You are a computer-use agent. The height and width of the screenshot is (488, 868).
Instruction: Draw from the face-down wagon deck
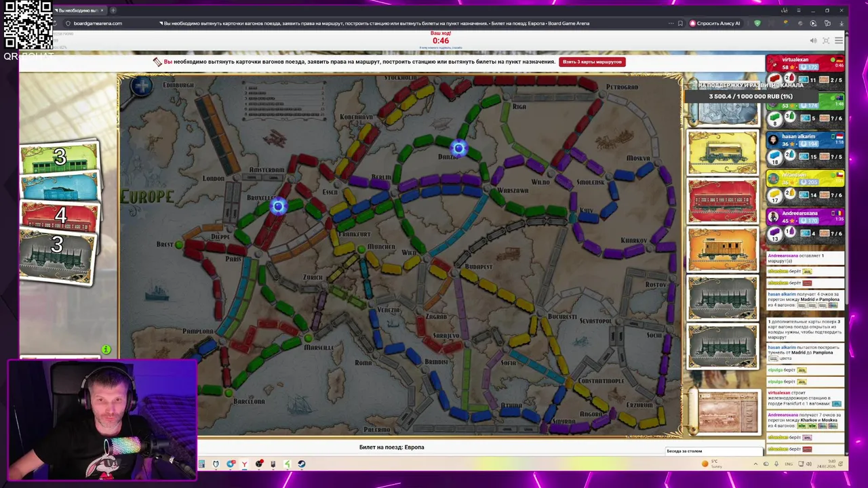click(723, 113)
